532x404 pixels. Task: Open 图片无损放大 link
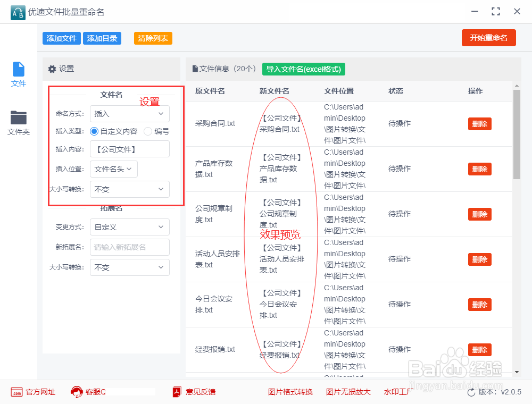(x=348, y=392)
